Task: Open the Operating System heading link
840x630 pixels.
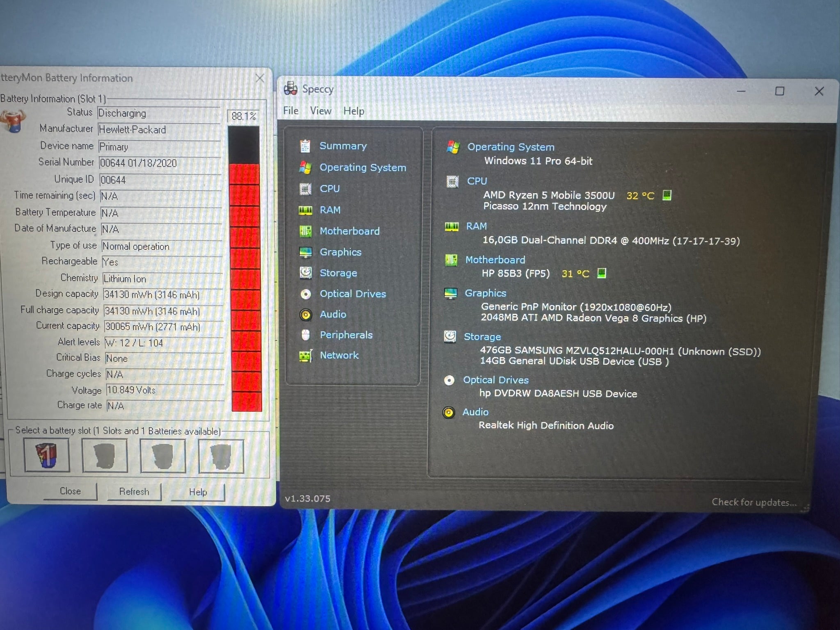Action: click(x=511, y=147)
